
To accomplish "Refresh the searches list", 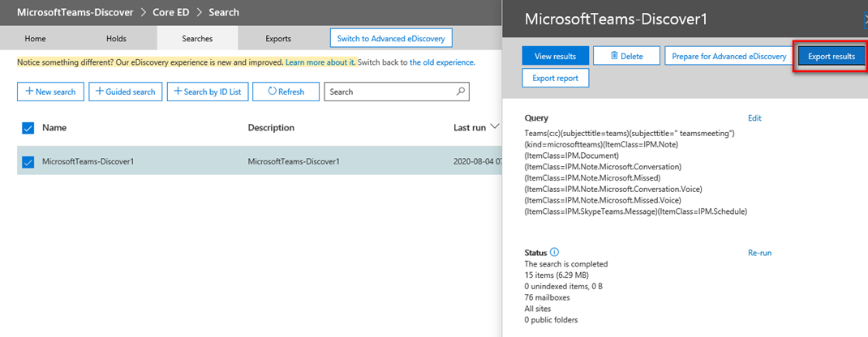I will pos(286,92).
